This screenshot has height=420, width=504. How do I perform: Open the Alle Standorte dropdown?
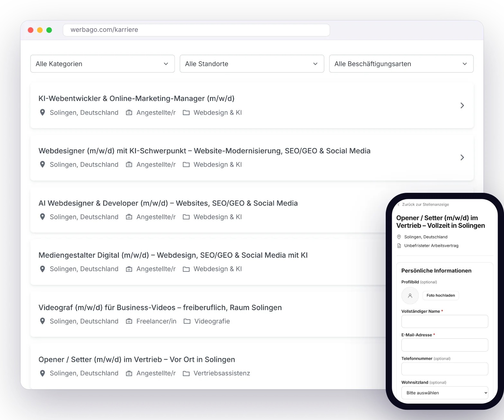(252, 64)
